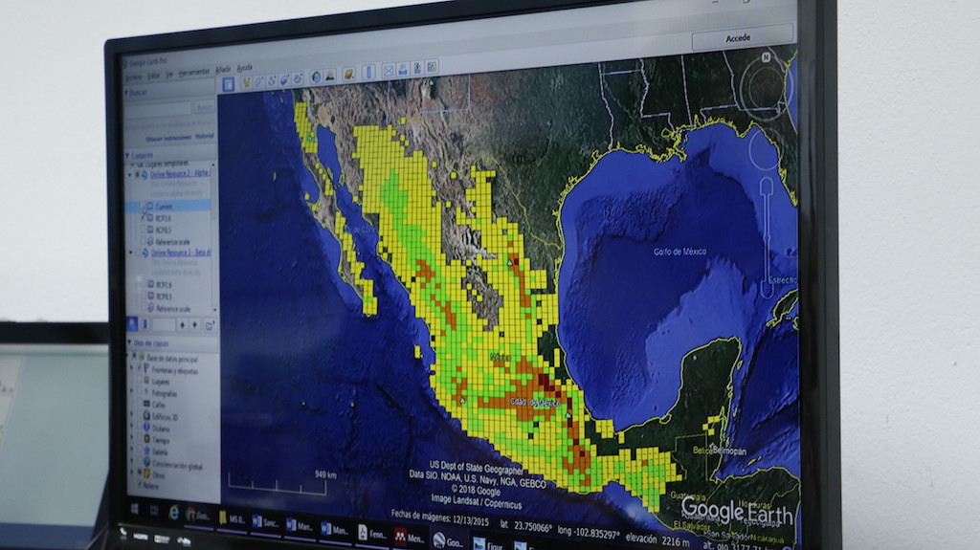Screen dimensions: 980x550
Task: Open the Ruler measurement tool
Action: tap(368, 73)
